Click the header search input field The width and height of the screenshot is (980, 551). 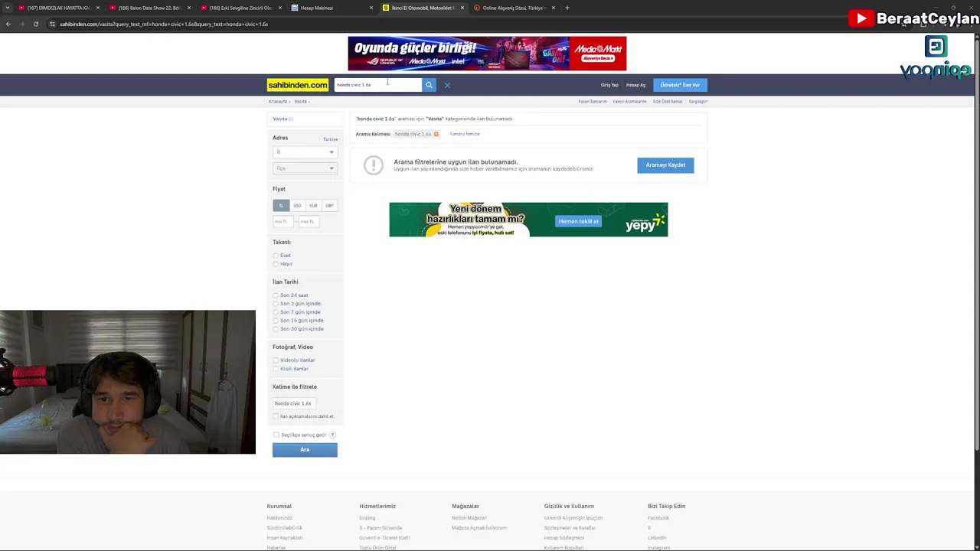pos(377,85)
